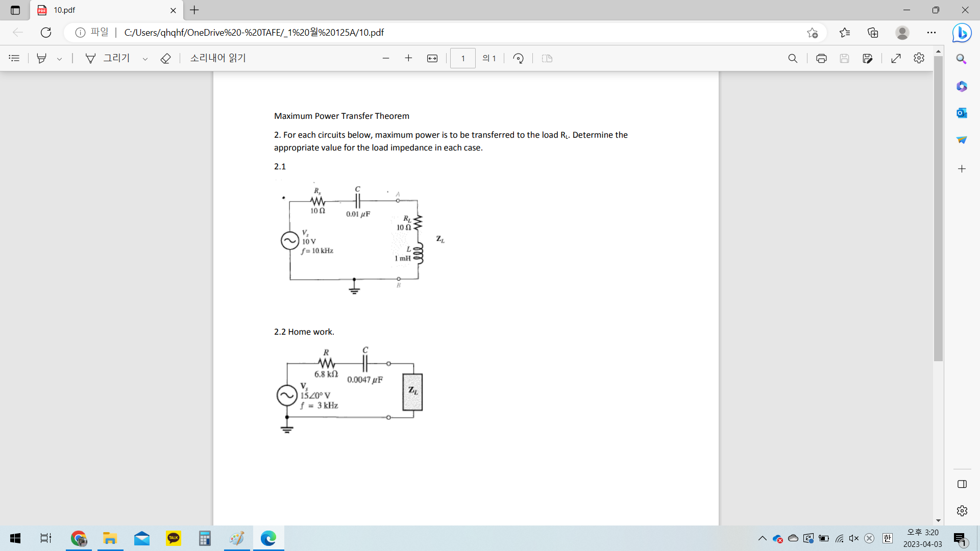
Task: Launch KakaoTalk from the taskbar
Action: (x=173, y=538)
